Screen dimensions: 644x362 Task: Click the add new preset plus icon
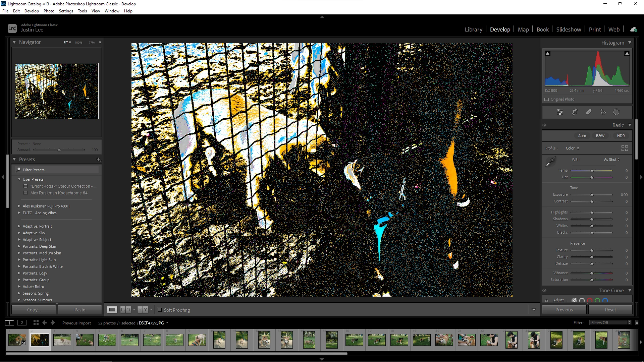(x=98, y=160)
